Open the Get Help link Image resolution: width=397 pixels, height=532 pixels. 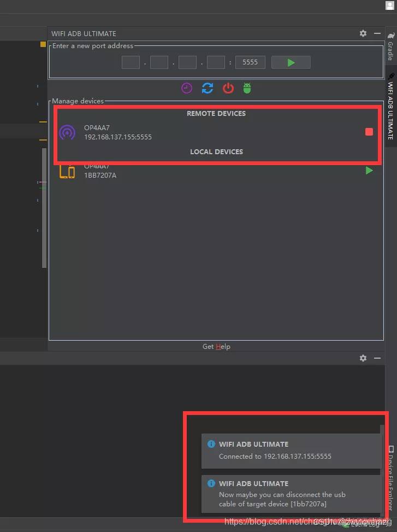tap(216, 347)
